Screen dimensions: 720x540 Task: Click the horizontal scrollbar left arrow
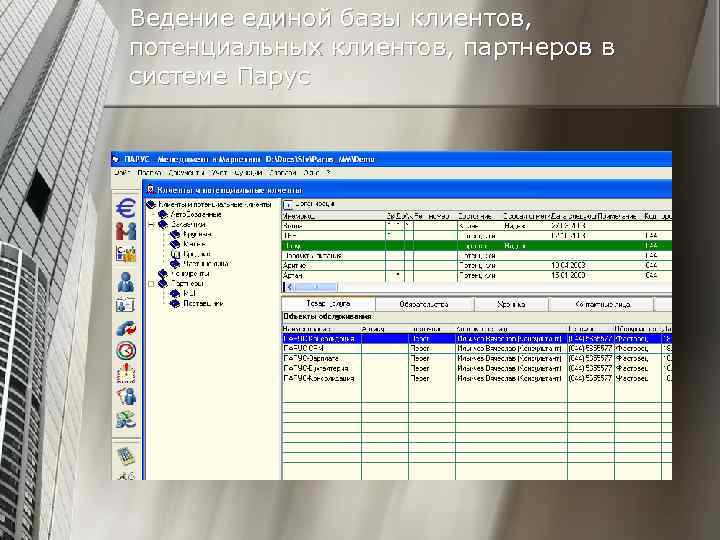[287, 287]
